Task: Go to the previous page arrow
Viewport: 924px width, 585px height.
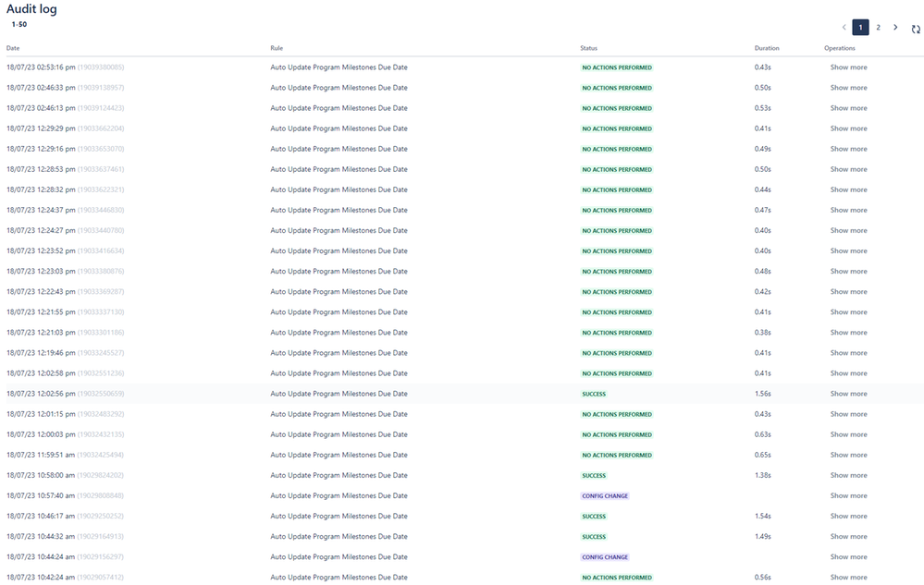Action: pyautogui.click(x=844, y=27)
